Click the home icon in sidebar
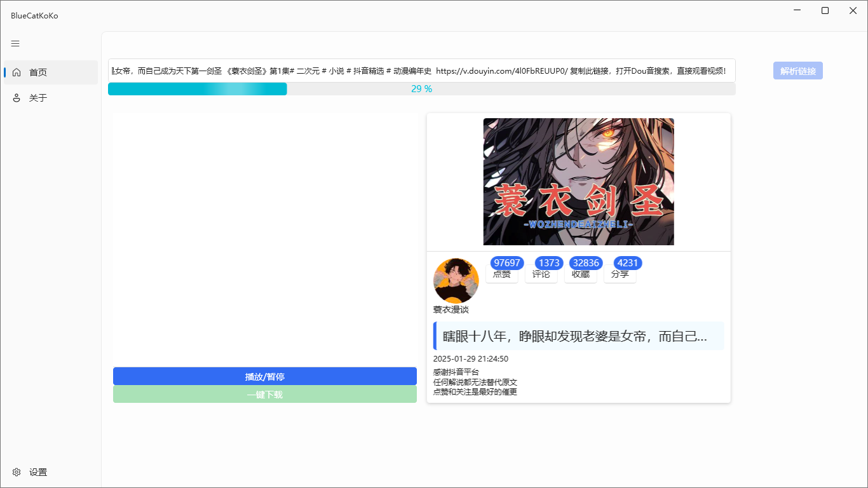 [17, 72]
